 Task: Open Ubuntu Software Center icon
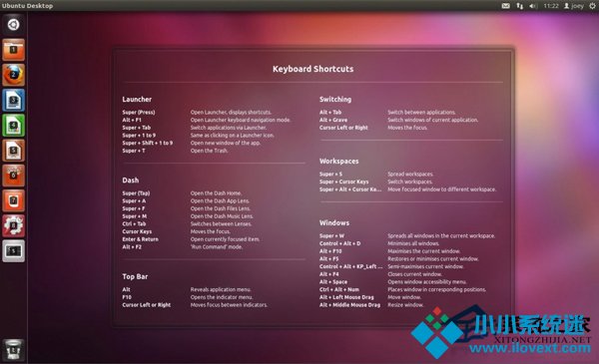coord(13,176)
